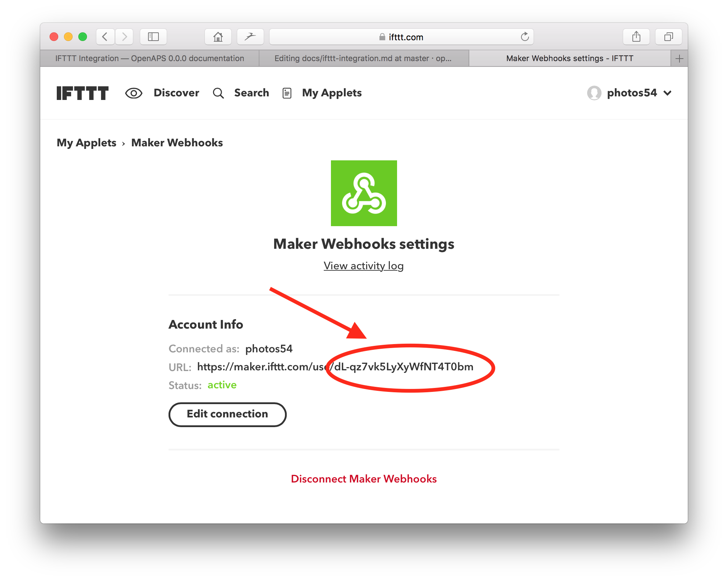
Task: Toggle the Safari sidebar button
Action: click(x=153, y=37)
